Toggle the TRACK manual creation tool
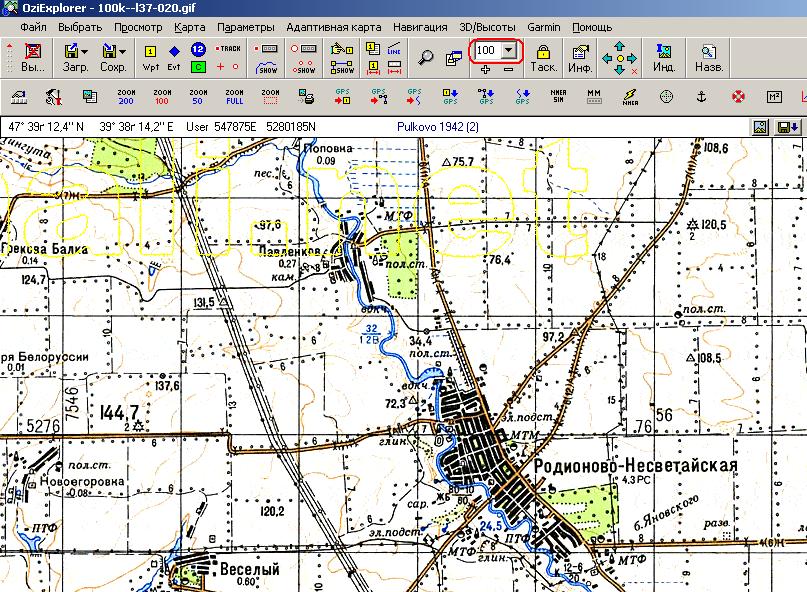The height and width of the screenshot is (592, 807). point(229,48)
